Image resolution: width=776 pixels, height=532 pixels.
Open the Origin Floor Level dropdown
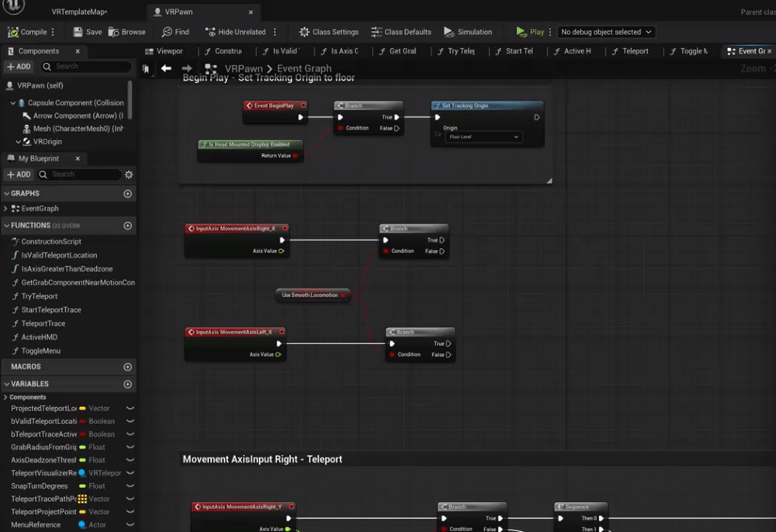483,137
